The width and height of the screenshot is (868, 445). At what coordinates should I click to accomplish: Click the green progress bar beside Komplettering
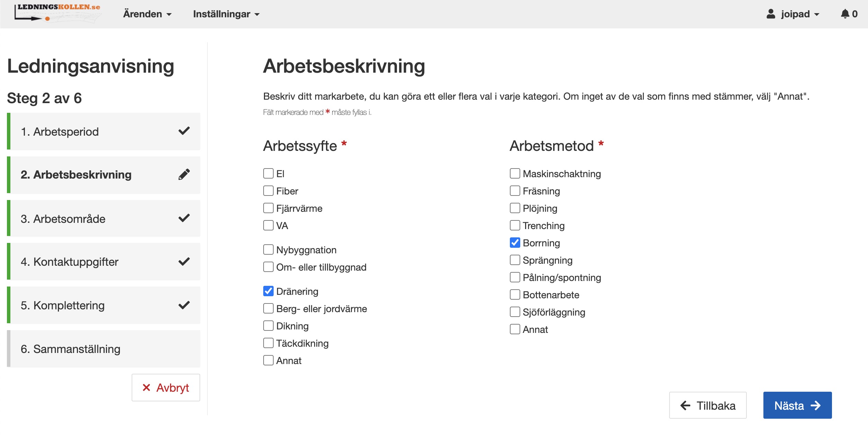tap(8, 305)
